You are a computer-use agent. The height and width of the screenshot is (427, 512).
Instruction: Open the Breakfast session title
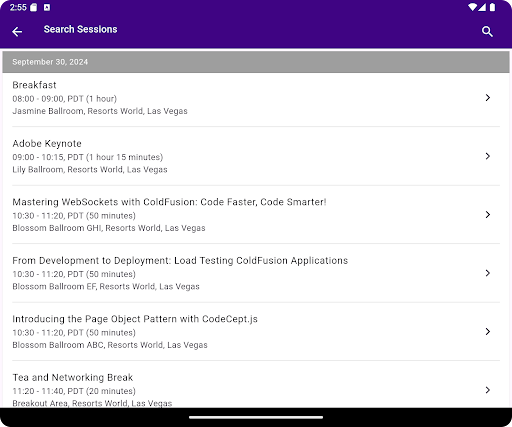pos(34,85)
